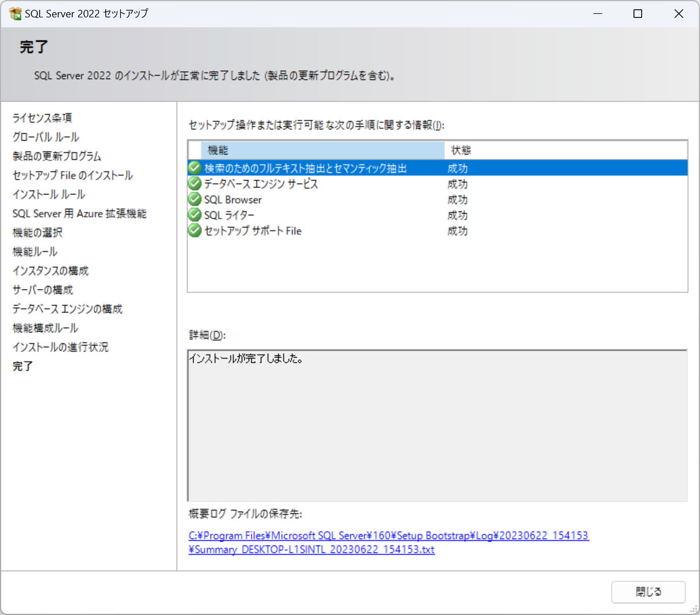Click the 機能構成ルール step
The width and height of the screenshot is (700, 615).
pos(45,328)
